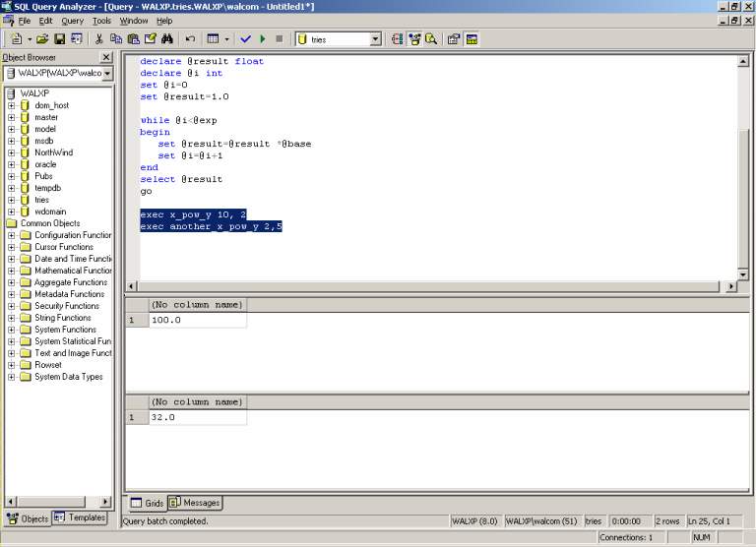Click the Open file folder icon
The image size is (756, 547).
tap(42, 39)
